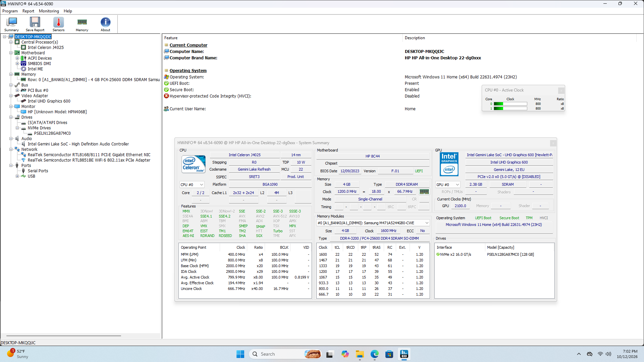Expand the SMBIOS DMI tree node
This screenshot has width=644, height=362.
[x=17, y=64]
